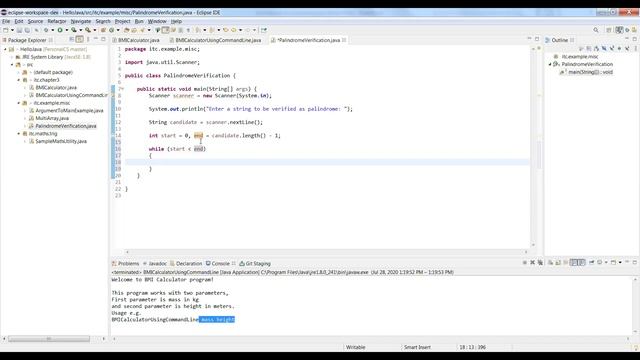Collapse the itc.chapter3 package
This screenshot has width=640, height=360.
[18, 80]
